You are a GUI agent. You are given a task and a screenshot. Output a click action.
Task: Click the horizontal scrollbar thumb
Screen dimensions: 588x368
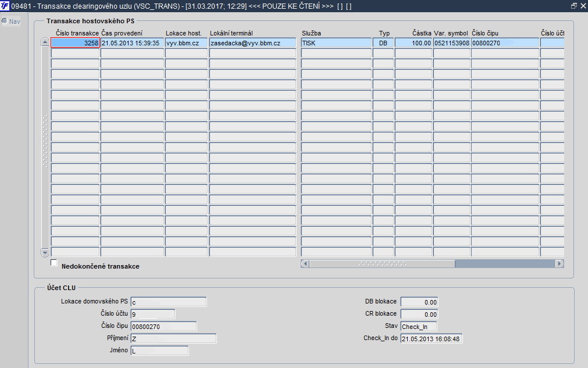[382, 263]
